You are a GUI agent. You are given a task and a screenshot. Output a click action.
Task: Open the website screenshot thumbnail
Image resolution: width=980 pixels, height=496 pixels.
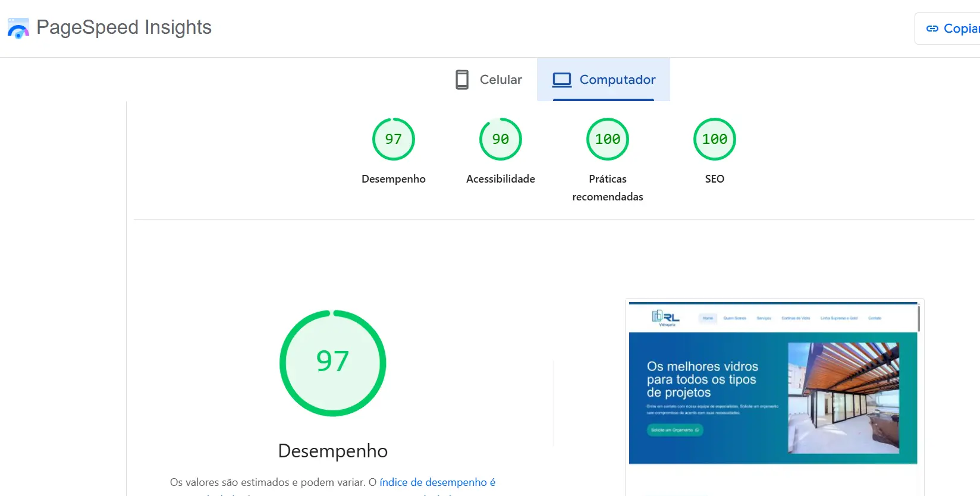click(773, 384)
